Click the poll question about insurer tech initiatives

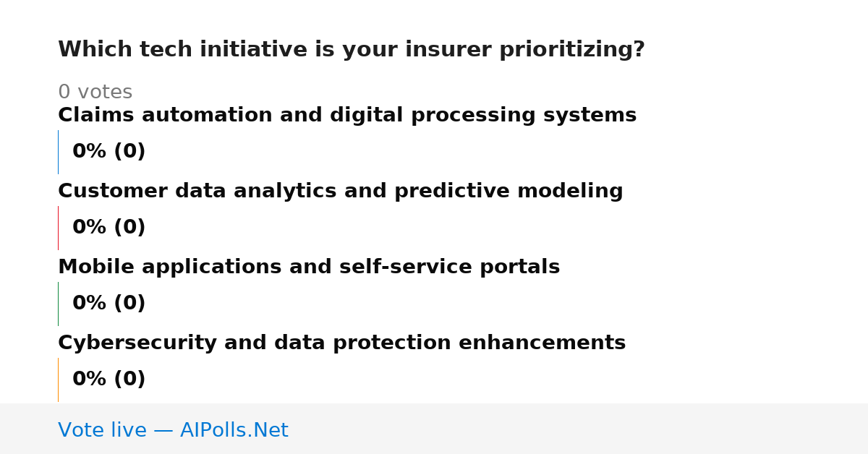[x=351, y=50]
